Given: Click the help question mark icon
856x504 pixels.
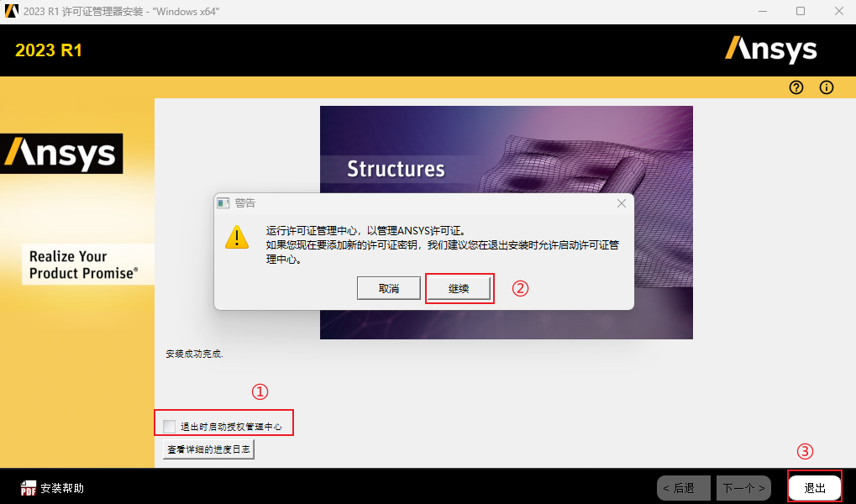Looking at the screenshot, I should [x=796, y=87].
